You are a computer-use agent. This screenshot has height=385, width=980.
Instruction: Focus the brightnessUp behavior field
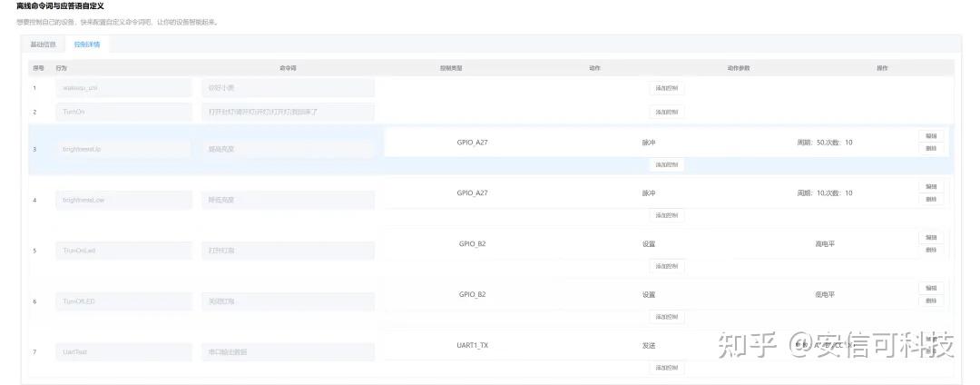click(x=123, y=150)
